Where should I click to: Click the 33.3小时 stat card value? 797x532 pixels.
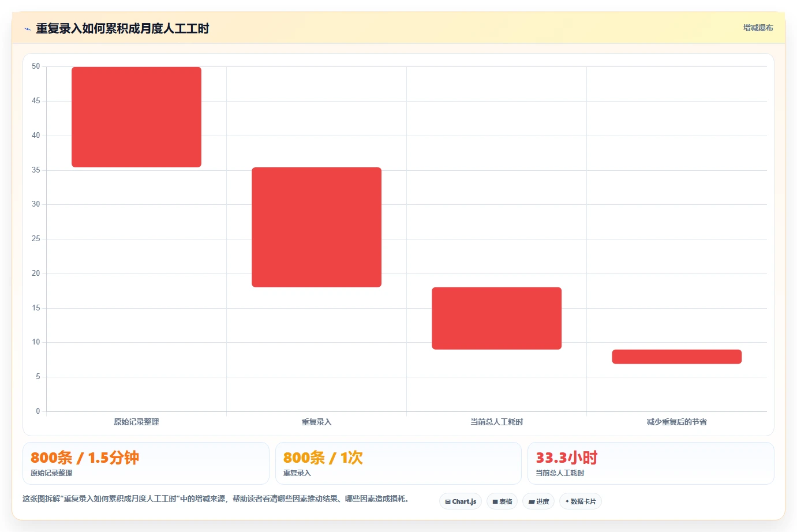[x=567, y=458]
